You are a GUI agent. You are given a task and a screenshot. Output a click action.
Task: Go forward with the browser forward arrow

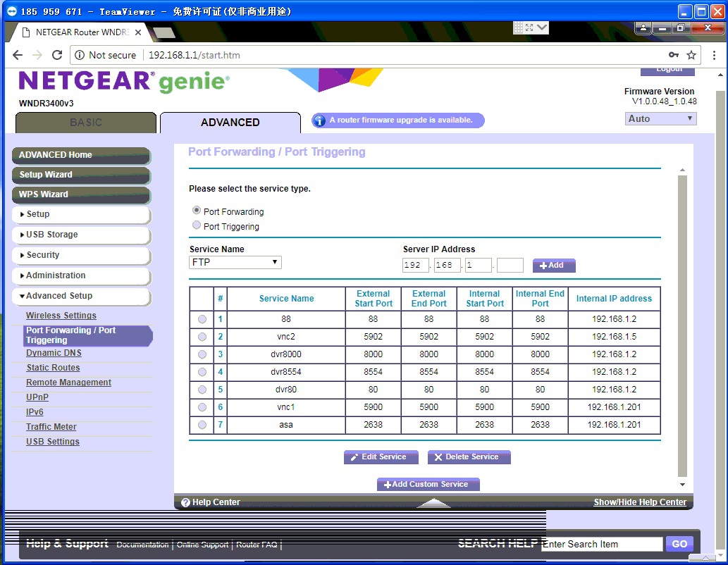pos(37,55)
